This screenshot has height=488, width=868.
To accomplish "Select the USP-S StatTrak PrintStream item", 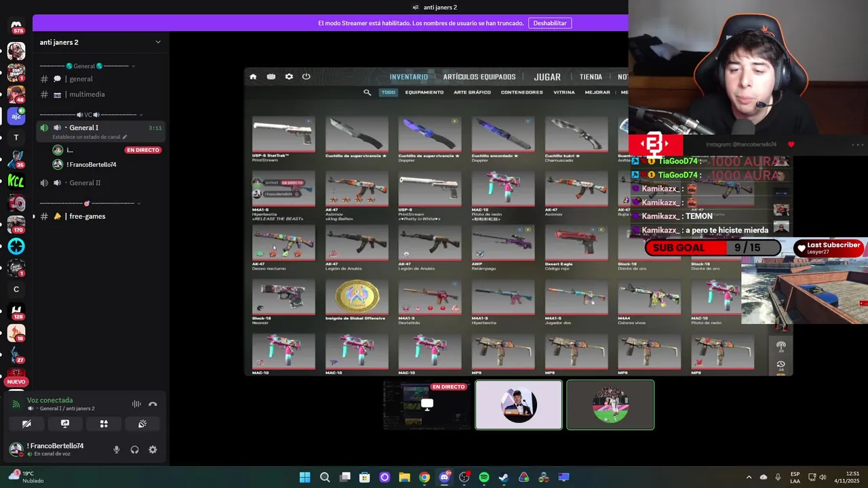I will 283,139.
